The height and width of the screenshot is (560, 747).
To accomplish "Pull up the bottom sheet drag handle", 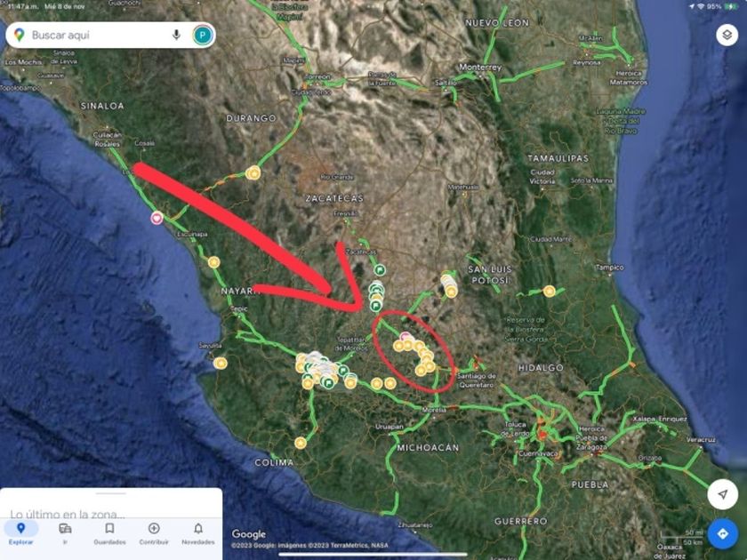I will 110,493.
